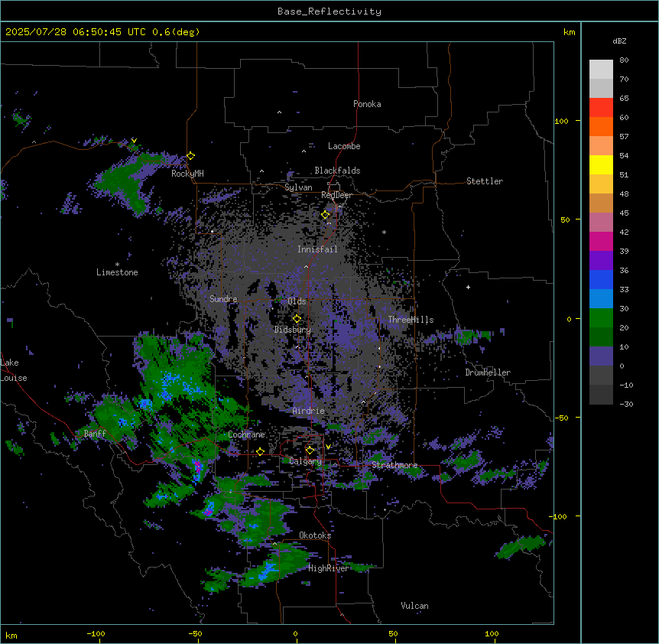Click the 100 tick on right axis
Image resolution: width=659 pixels, height=644 pixels.
pyautogui.click(x=561, y=121)
